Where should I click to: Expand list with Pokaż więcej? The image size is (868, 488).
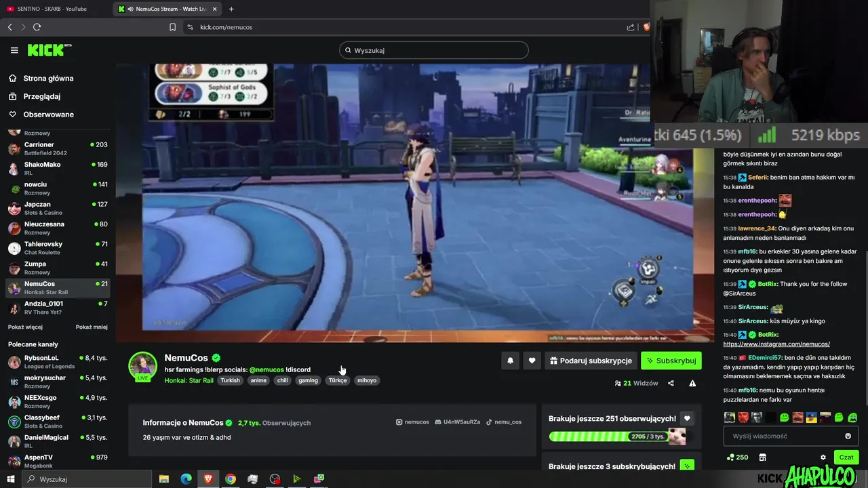click(x=25, y=327)
